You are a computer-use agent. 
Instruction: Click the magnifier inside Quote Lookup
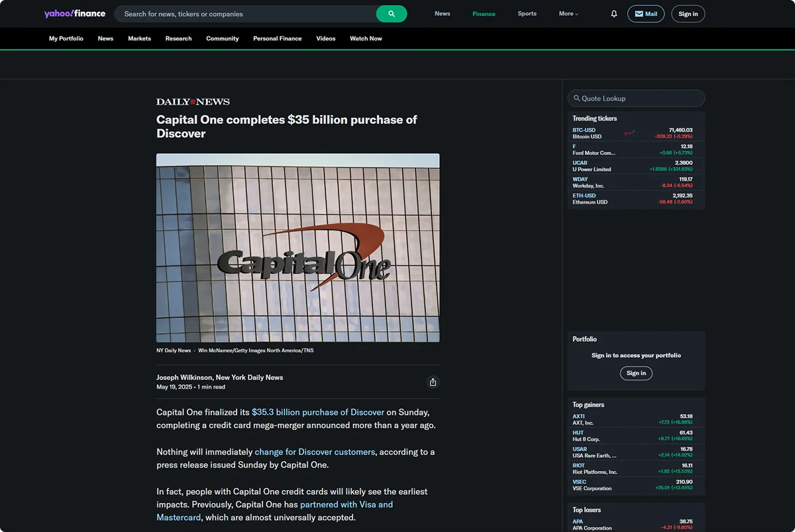click(x=578, y=98)
